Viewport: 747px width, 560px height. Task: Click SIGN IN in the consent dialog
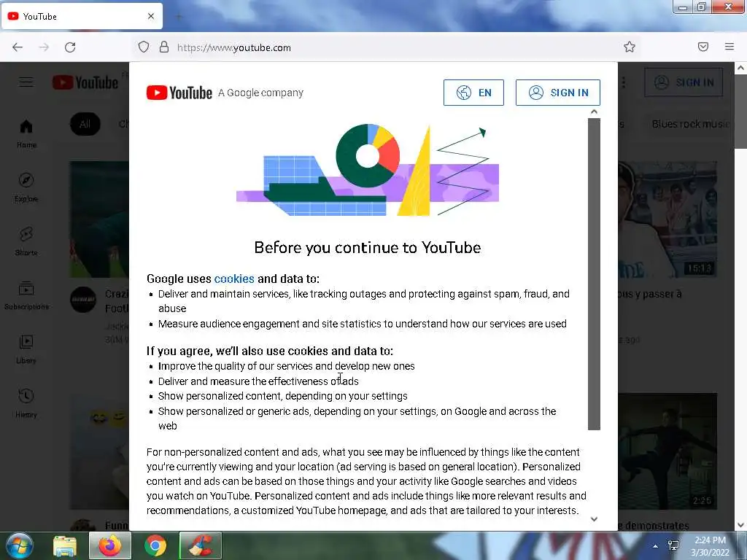(x=558, y=93)
